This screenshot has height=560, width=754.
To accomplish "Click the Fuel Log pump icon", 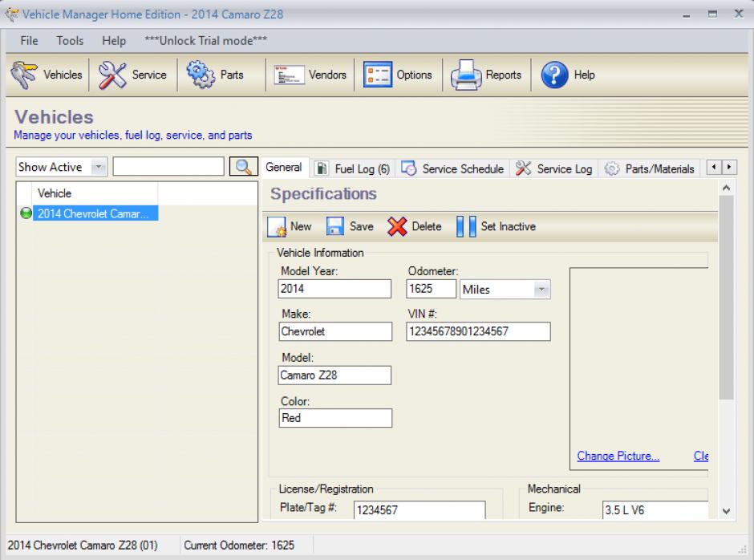I will pyautogui.click(x=322, y=168).
